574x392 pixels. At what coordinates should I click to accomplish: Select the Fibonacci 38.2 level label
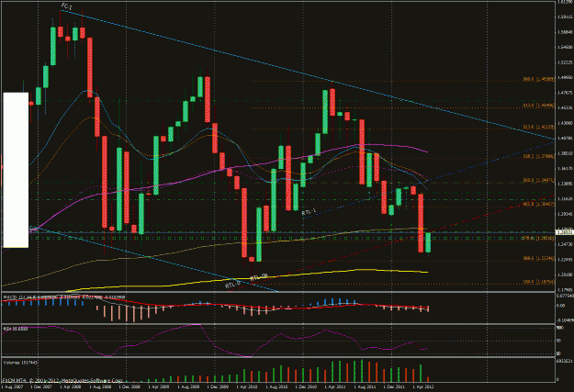click(x=539, y=156)
